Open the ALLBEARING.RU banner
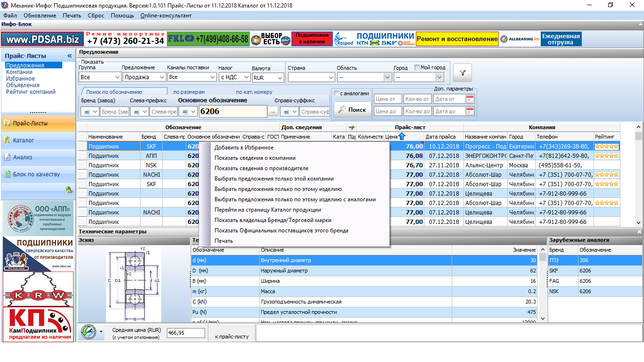The image size is (644, 362). click(x=520, y=39)
